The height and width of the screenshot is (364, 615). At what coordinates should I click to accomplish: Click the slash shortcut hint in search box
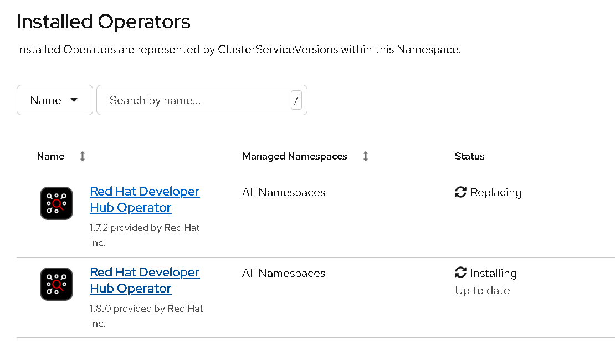coord(296,100)
